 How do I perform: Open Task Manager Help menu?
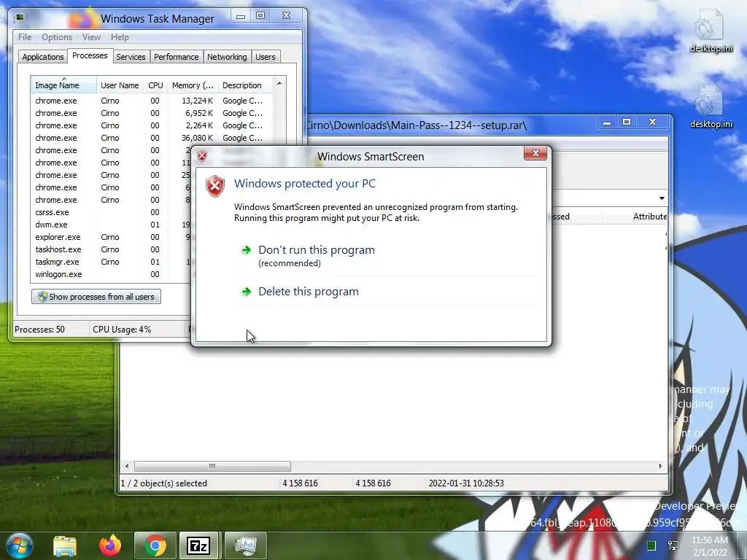click(120, 37)
